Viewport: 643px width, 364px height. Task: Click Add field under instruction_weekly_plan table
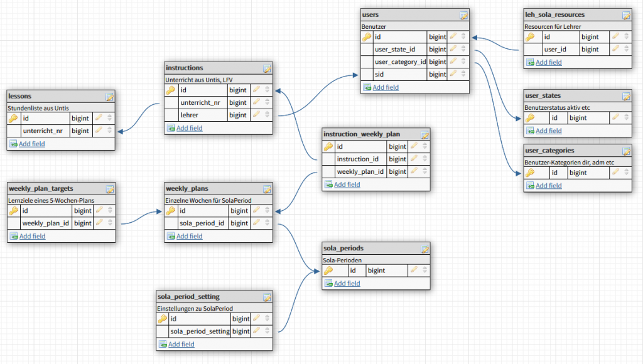point(347,185)
